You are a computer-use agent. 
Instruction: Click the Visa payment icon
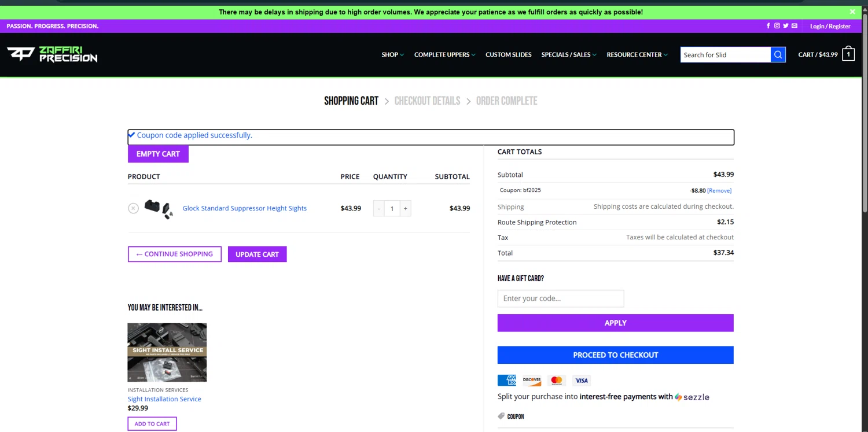click(582, 380)
